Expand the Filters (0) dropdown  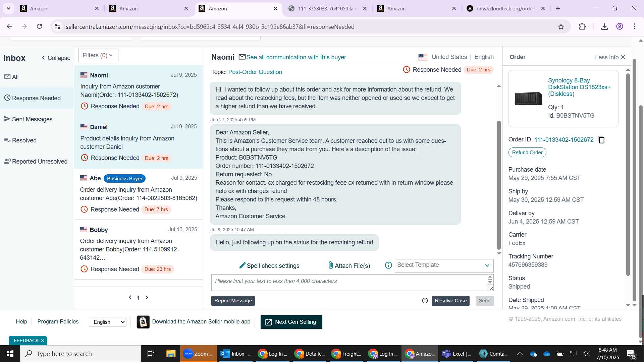click(98, 55)
